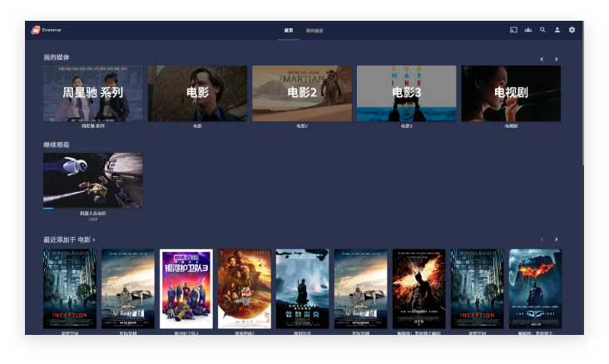Image resolution: width=609 pixels, height=364 pixels.
Task: Click the 周星驰 系列 caption below card
Action: coord(93,126)
